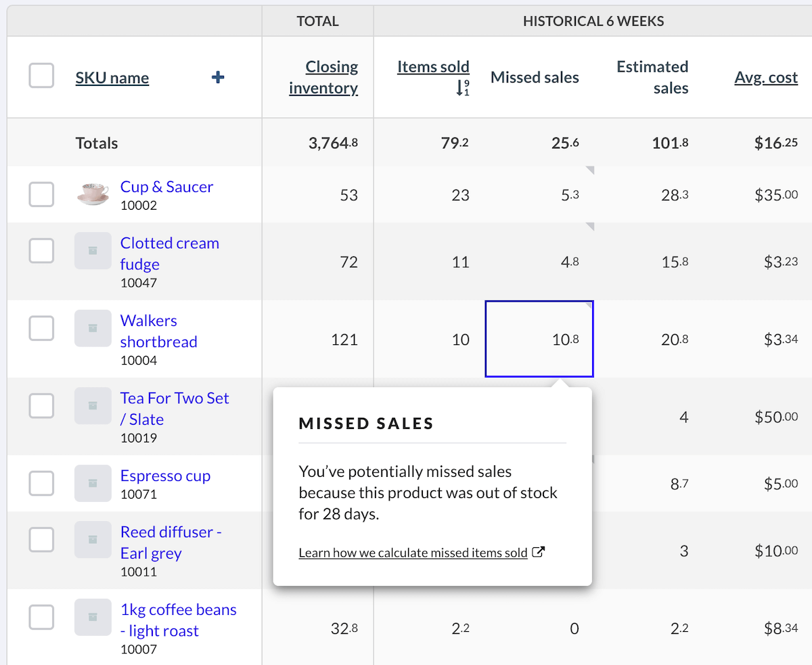Click the Walkers shortbread missed sales cell
This screenshot has height=665, width=812.
click(539, 339)
